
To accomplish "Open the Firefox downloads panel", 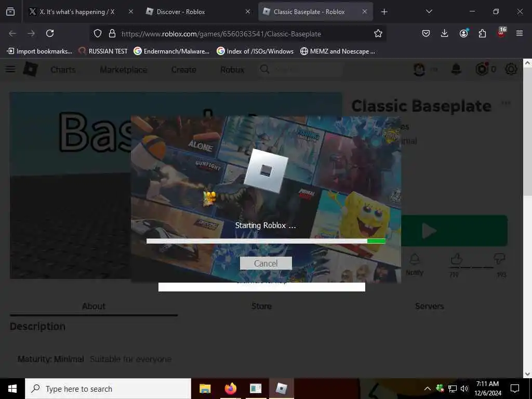I will coord(445,33).
